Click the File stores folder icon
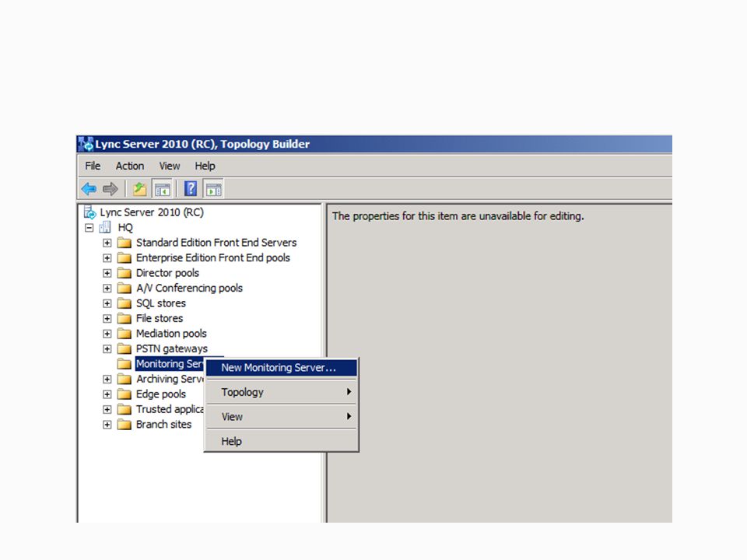The width and height of the screenshot is (747, 560). coord(124,319)
